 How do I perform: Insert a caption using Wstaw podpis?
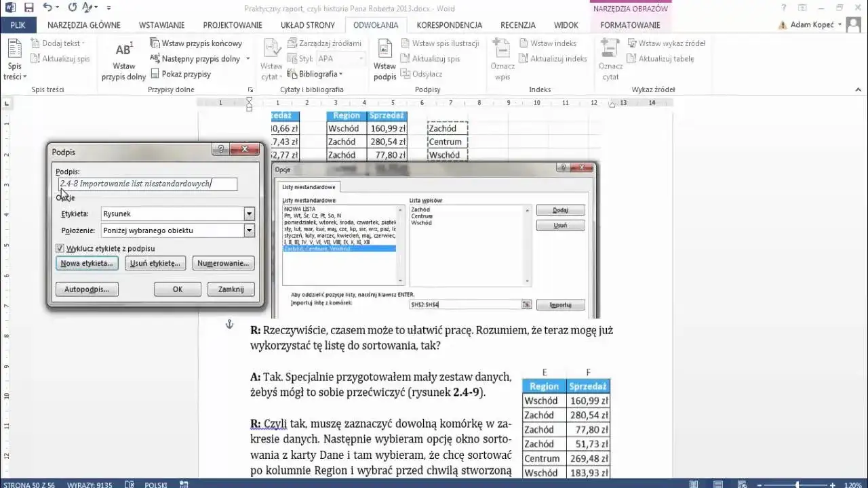[384, 59]
